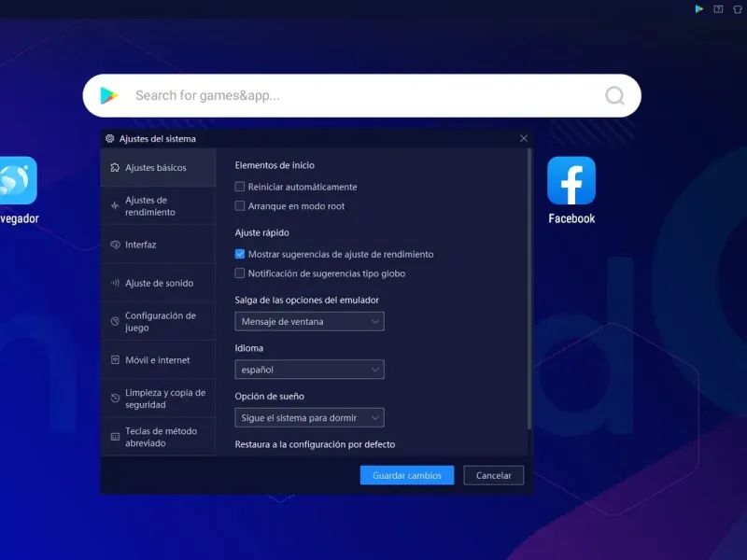The image size is (747, 560).
Task: Open the Sigue el sistema para dormir dropdown
Action: pos(309,417)
